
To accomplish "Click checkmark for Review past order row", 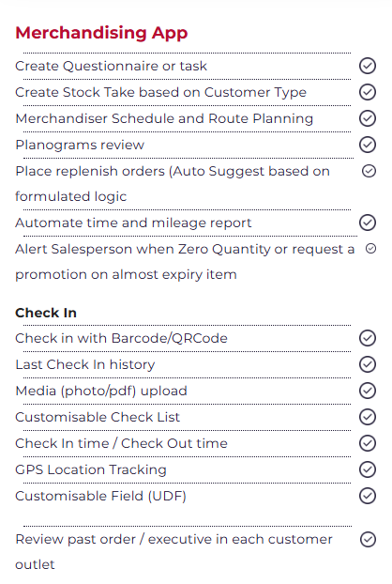I will click(368, 539).
